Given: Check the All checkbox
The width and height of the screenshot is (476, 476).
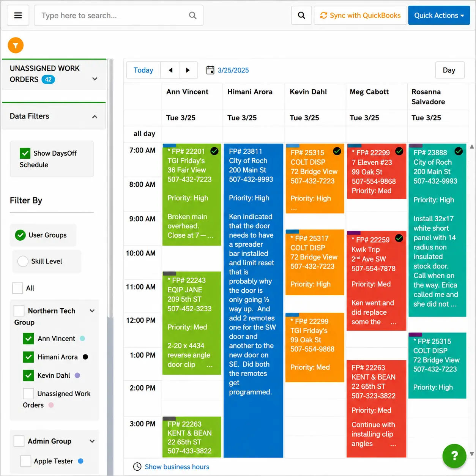Looking at the screenshot, I should 17,288.
